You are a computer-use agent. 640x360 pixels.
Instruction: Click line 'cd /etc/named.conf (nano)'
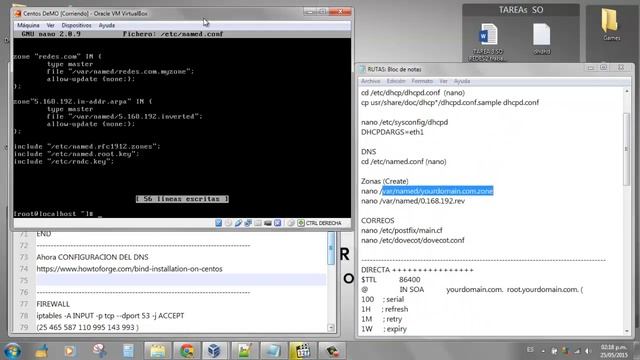pos(404,162)
